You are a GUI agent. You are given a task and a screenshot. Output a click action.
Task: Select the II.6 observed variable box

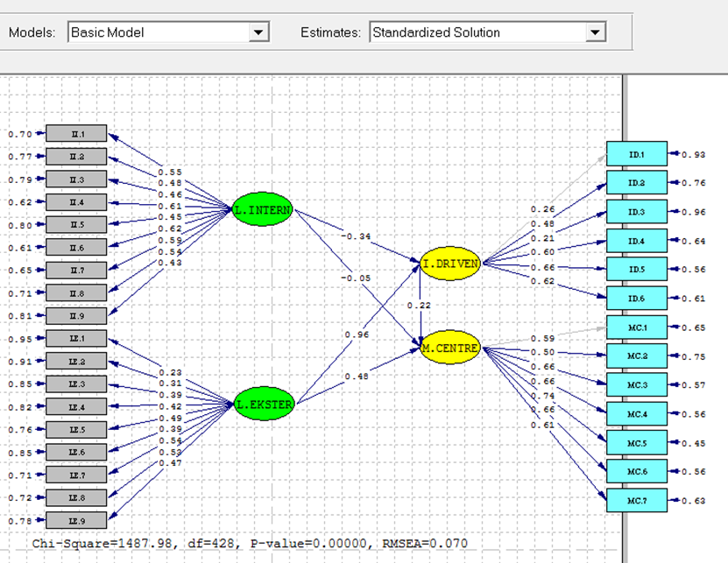[x=76, y=248]
